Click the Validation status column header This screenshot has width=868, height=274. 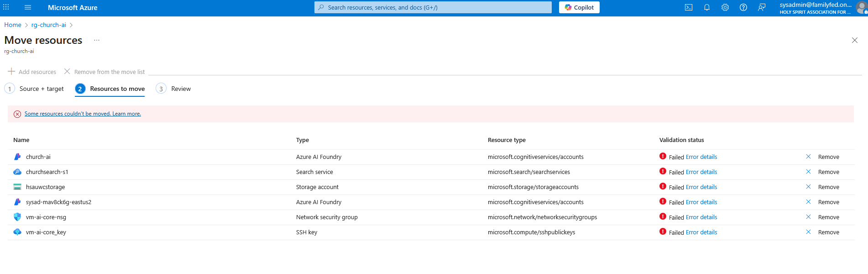click(682, 140)
